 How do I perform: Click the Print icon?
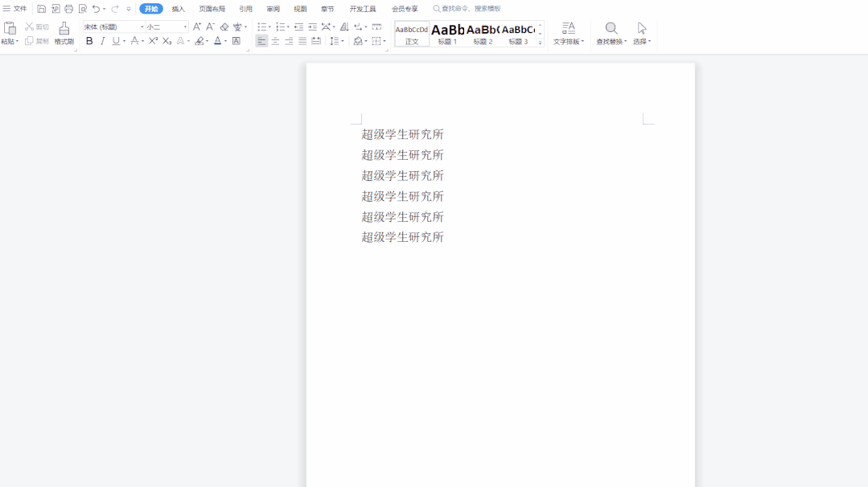[x=68, y=9]
